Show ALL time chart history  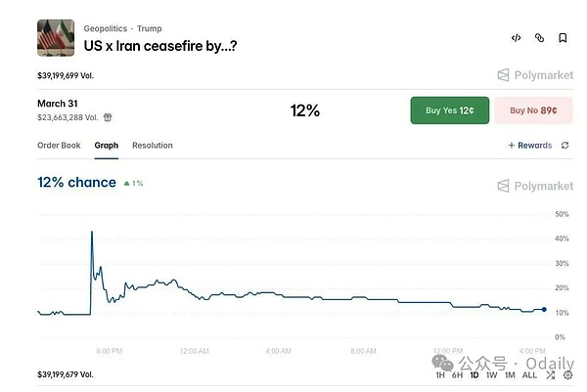[x=529, y=374]
